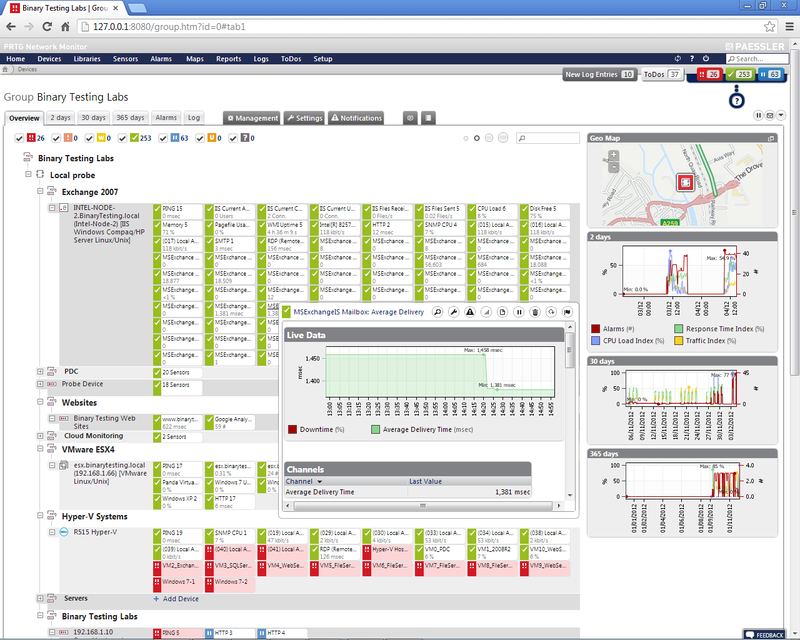
Task: Click the flag icon in sensor popup
Action: (567, 312)
